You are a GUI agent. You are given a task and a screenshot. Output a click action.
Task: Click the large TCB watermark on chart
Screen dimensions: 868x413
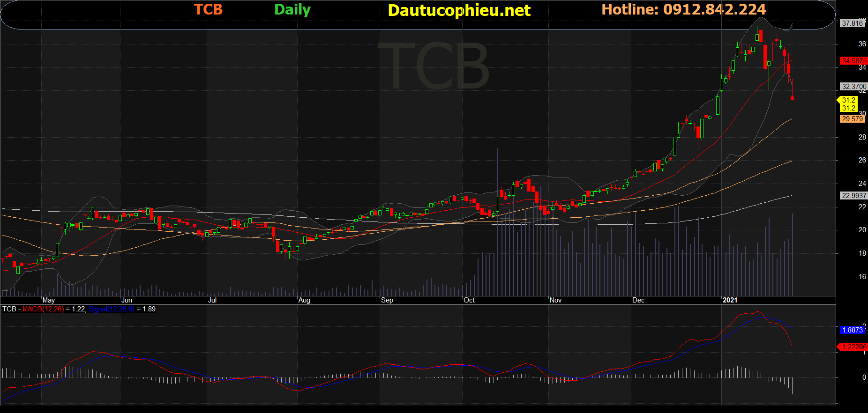[434, 66]
